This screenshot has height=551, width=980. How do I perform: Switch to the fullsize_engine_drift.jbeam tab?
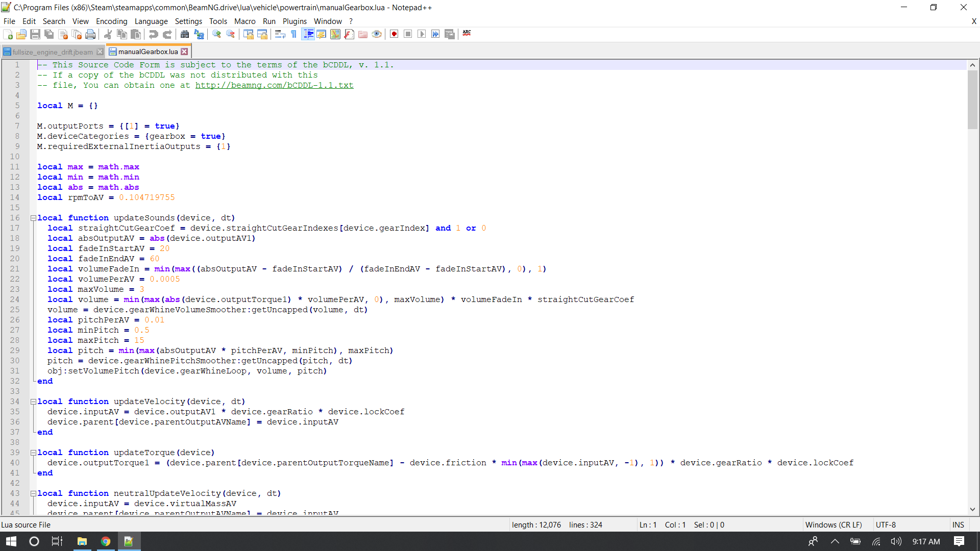[52, 52]
